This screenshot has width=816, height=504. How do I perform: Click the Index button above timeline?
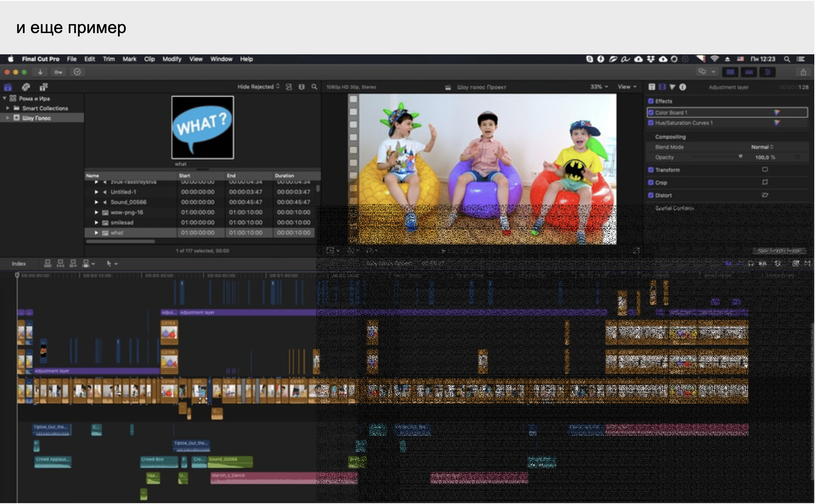(19, 264)
